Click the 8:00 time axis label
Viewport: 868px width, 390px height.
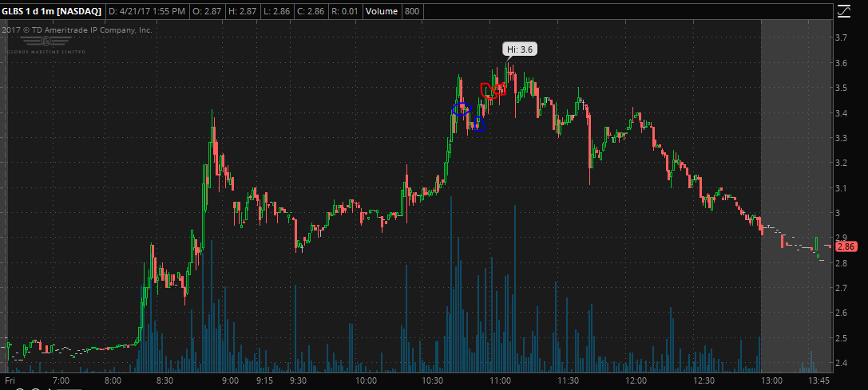[x=113, y=380]
